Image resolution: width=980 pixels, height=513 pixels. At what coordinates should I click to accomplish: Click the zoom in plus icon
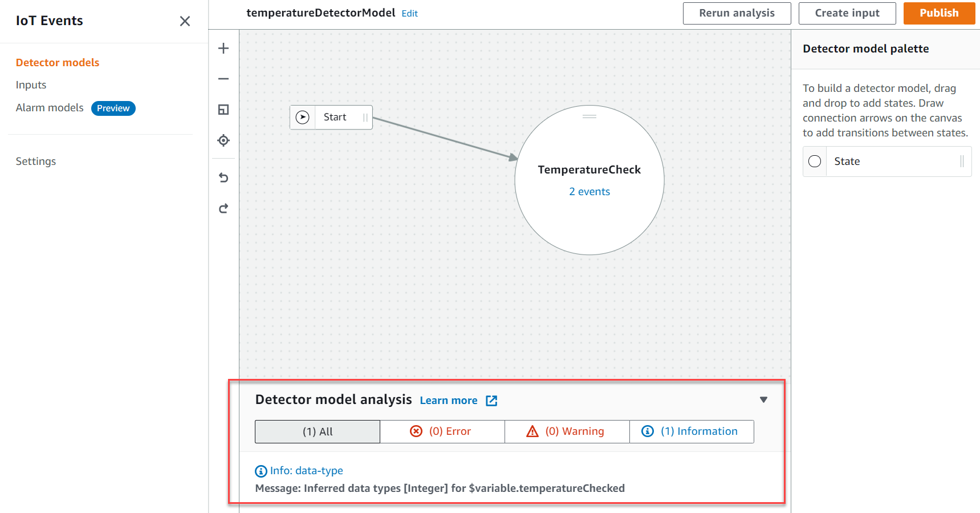(223, 49)
